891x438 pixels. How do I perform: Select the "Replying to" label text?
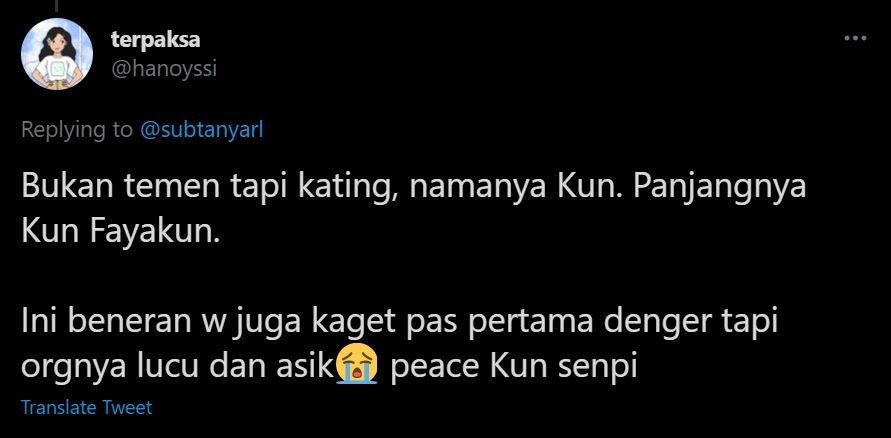[77, 130]
